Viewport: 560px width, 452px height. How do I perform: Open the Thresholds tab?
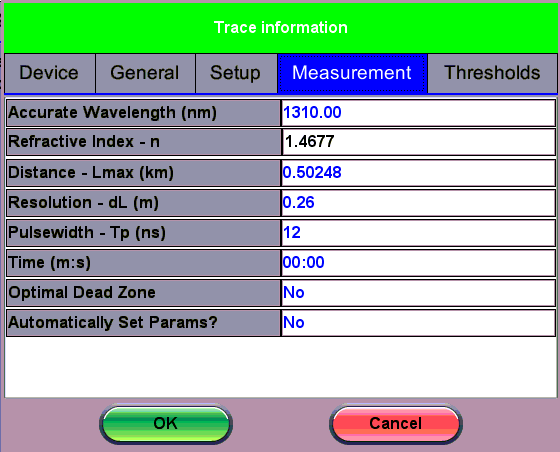pyautogui.click(x=492, y=73)
